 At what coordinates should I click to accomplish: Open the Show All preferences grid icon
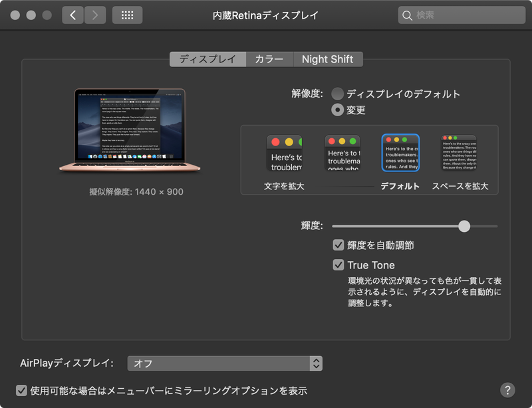(126, 15)
